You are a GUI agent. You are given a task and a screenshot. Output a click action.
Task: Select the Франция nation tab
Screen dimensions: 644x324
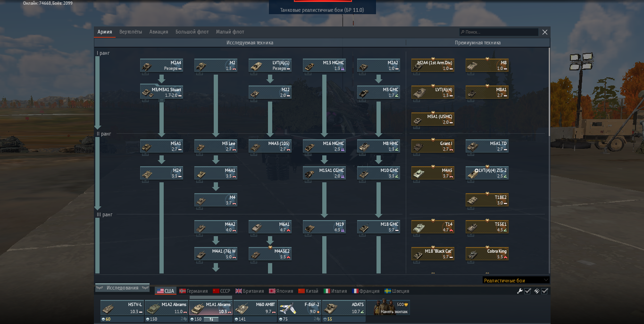[366, 291]
